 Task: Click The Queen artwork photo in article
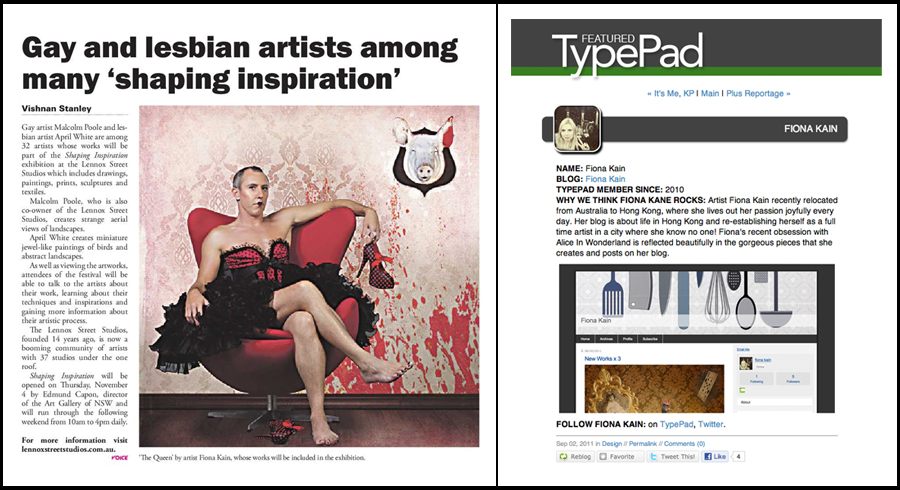coord(309,276)
